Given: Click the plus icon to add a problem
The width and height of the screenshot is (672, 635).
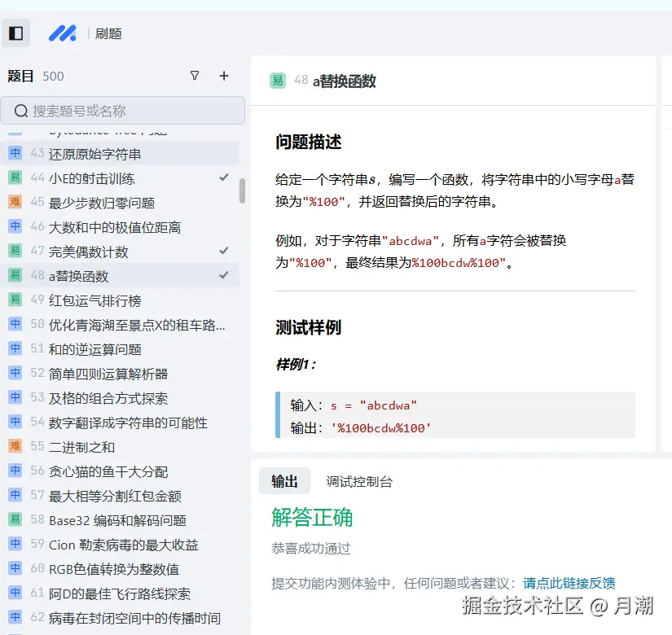Looking at the screenshot, I should [x=223, y=76].
